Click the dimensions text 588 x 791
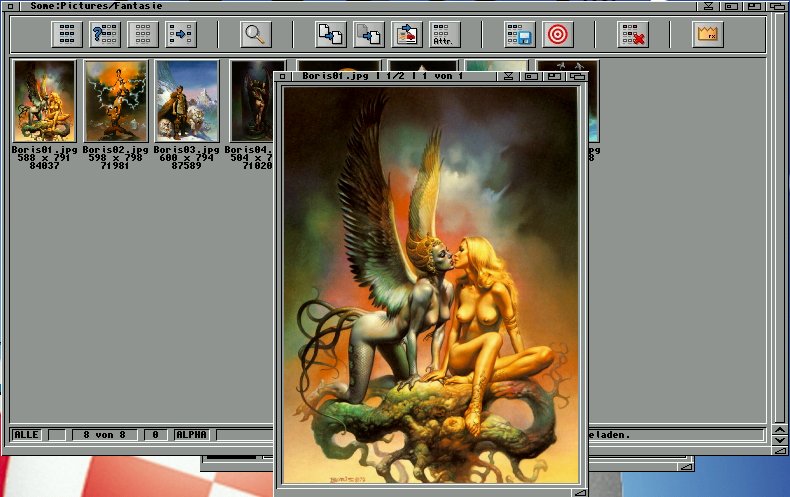 [44, 157]
